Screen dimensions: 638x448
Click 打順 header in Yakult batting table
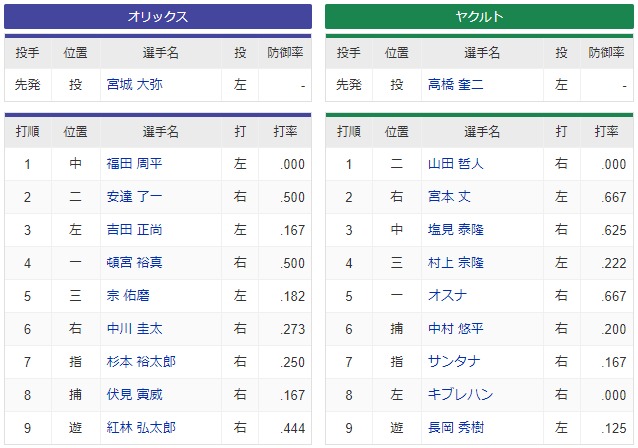[349, 132]
